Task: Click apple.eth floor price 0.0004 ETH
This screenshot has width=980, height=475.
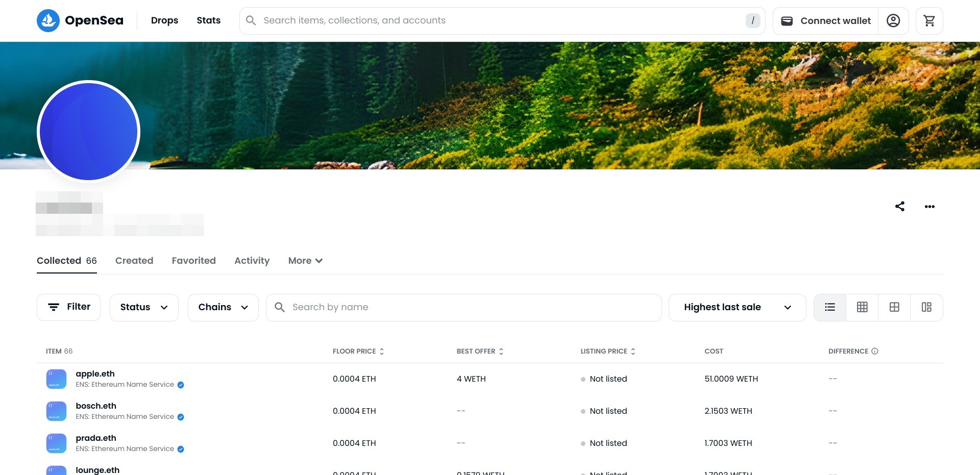Action: 354,379
